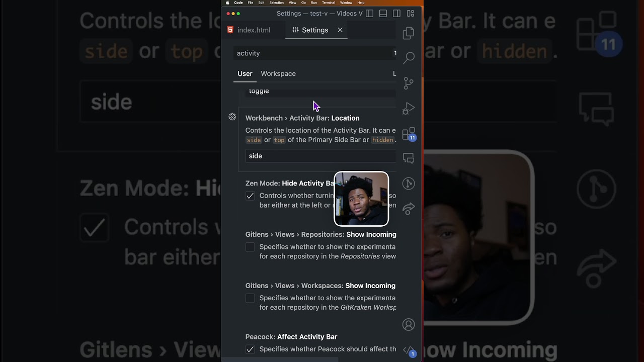The height and width of the screenshot is (362, 644).
Task: Uncheck Peacock Affect Activity Bar checkbox
Action: [x=250, y=349]
